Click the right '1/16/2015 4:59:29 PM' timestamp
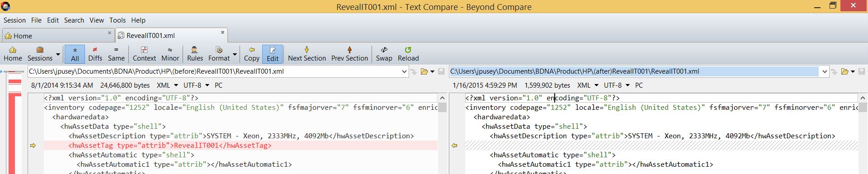868x174 pixels. click(485, 85)
